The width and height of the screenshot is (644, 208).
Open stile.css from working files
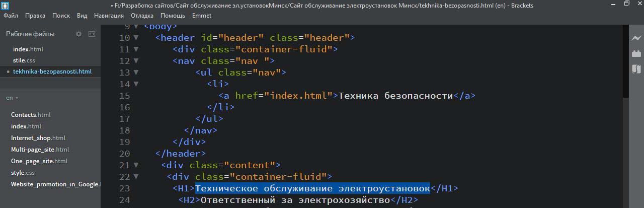click(24, 60)
